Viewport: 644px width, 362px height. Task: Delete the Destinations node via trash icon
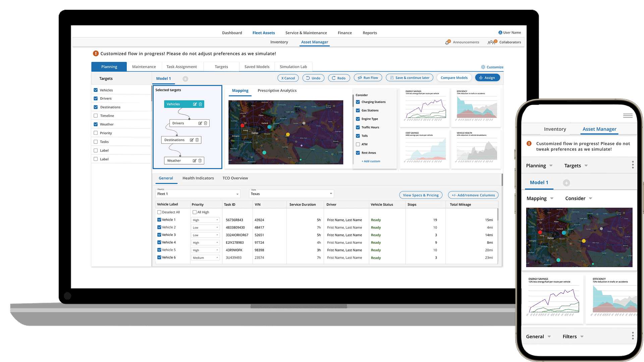click(x=197, y=140)
